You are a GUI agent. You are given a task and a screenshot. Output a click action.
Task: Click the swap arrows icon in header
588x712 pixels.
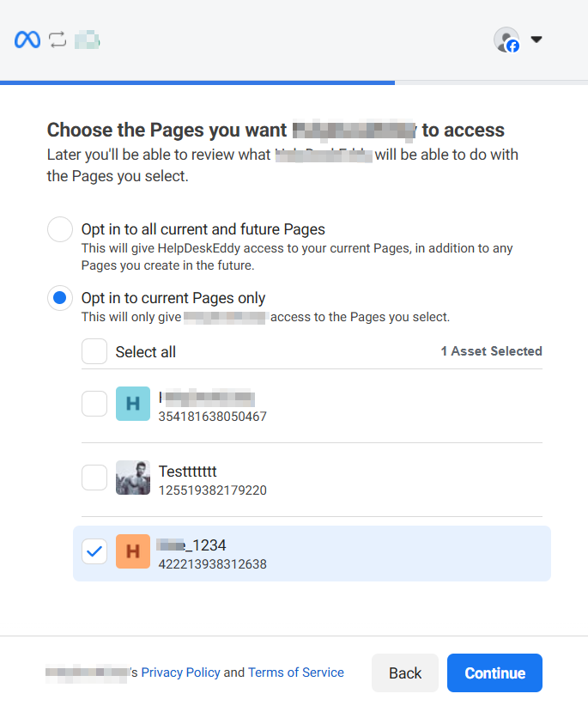point(58,40)
